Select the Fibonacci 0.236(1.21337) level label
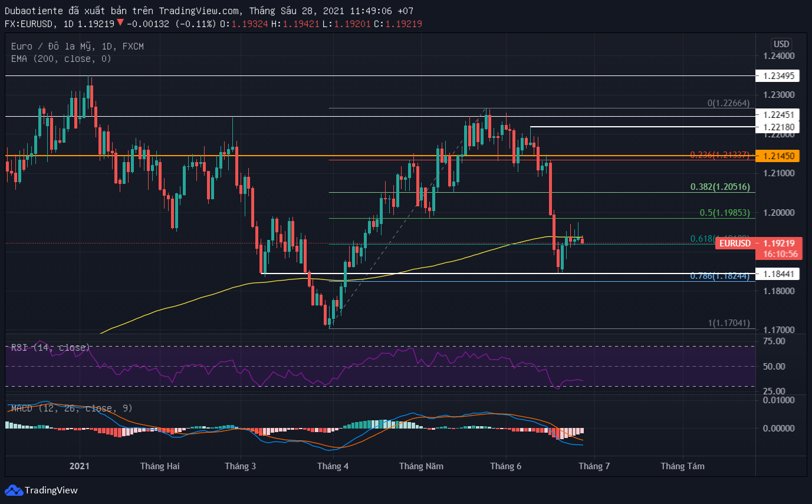Screen dimensions: 812x504 click(x=720, y=155)
